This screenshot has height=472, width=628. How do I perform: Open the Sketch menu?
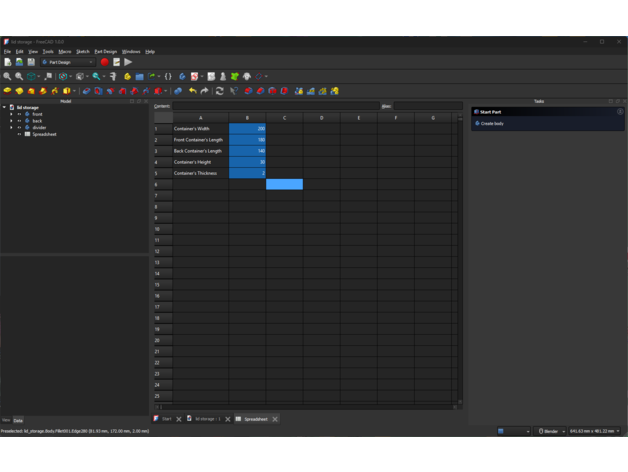83,51
